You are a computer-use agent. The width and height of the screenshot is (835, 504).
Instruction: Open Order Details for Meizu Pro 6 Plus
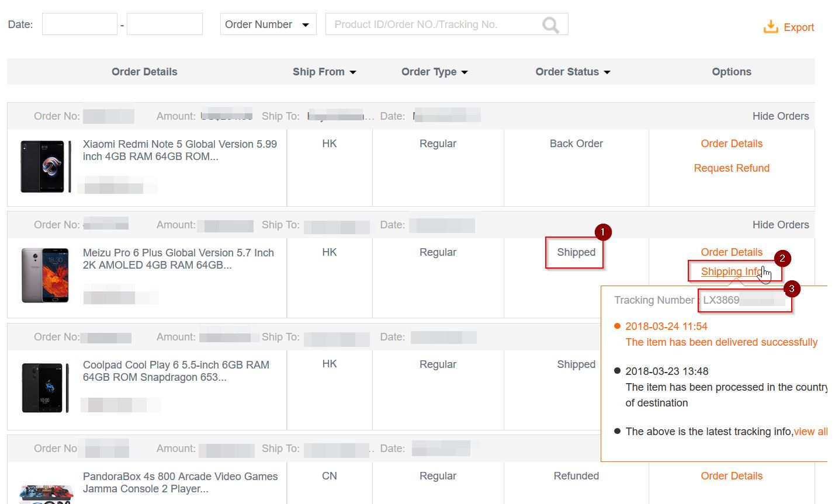[x=732, y=252]
